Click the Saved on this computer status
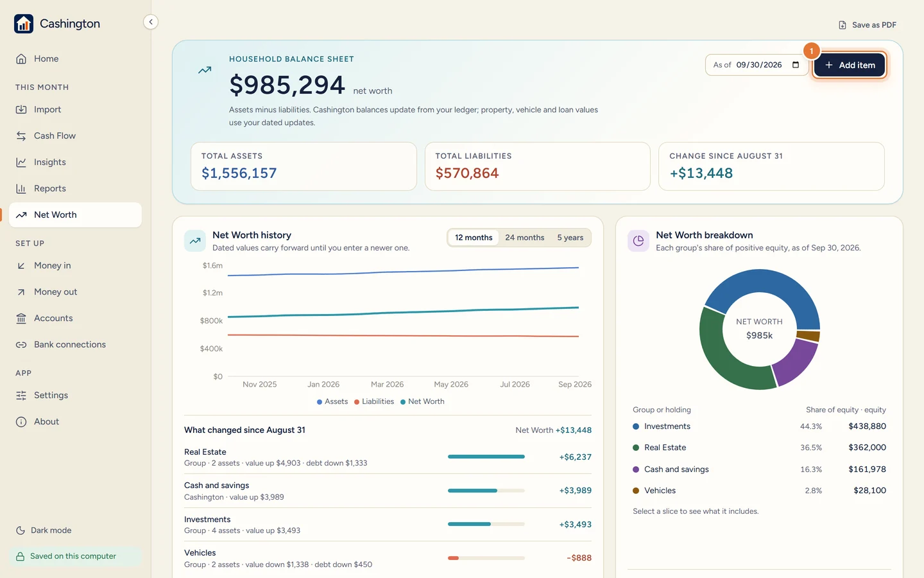 (x=75, y=556)
